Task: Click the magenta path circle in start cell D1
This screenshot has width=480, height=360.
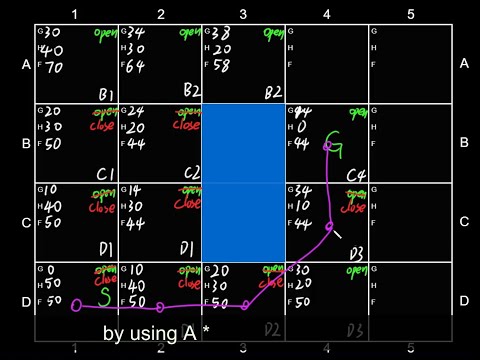Action: pyautogui.click(x=76, y=305)
